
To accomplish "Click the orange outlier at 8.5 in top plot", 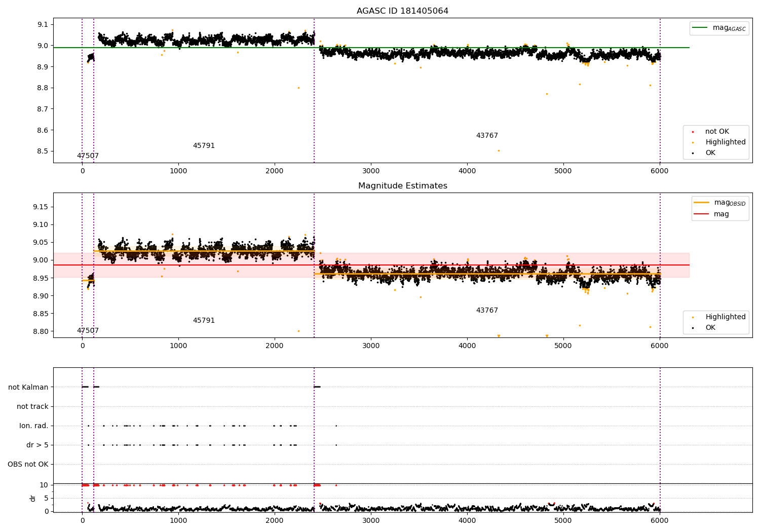I will 499,150.
